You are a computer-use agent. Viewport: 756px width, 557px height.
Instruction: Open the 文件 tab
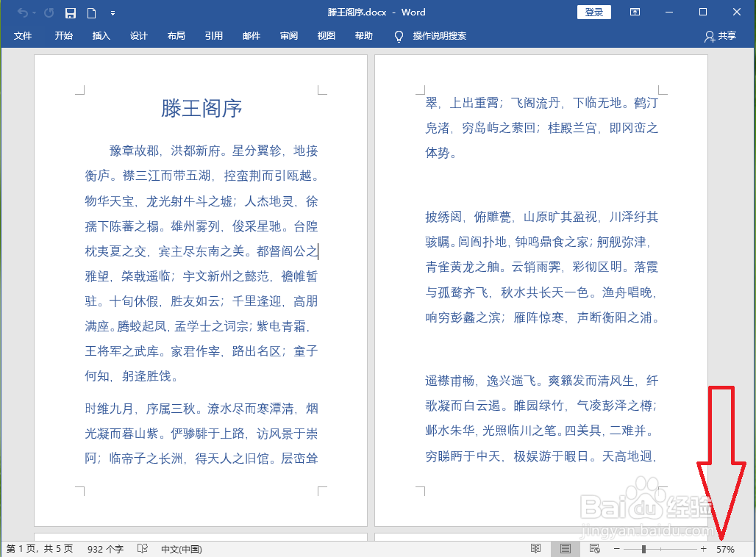(x=23, y=36)
